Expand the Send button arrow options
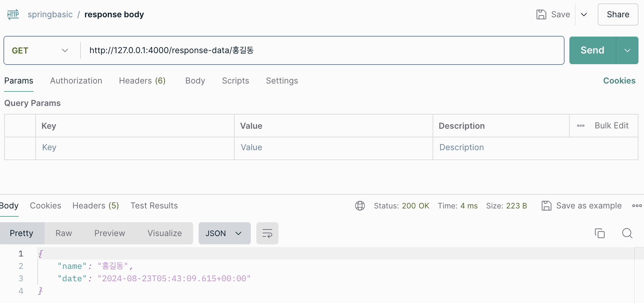 (627, 50)
